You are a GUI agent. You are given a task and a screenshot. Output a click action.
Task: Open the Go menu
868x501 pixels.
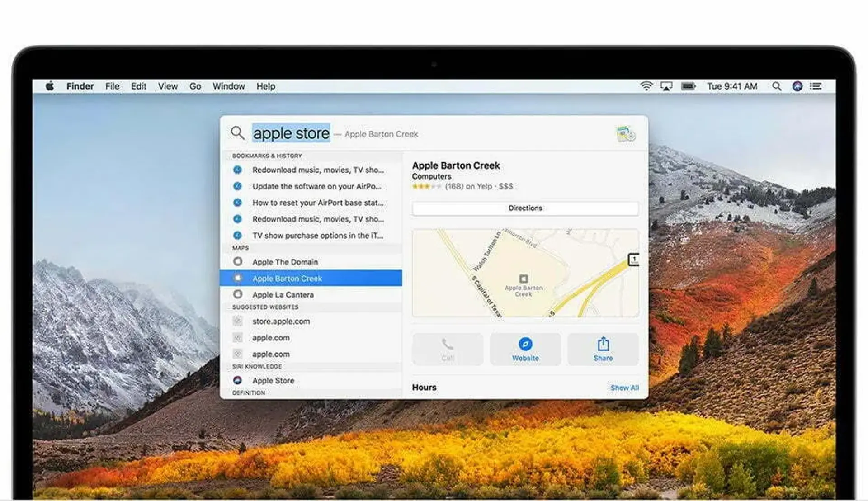[195, 86]
